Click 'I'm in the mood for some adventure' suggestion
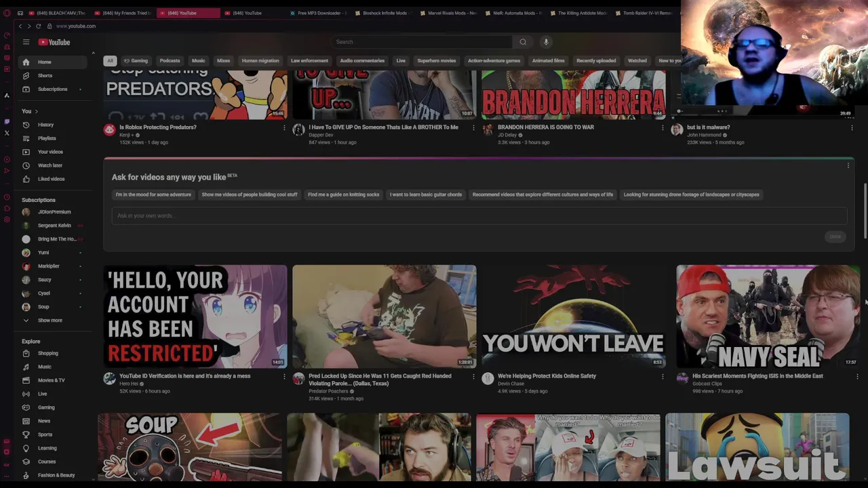The width and height of the screenshot is (868, 488). pos(153,195)
